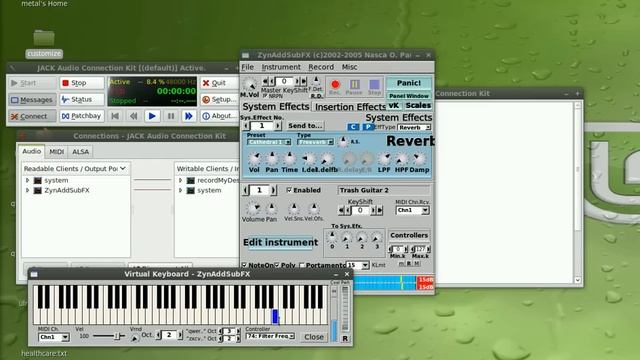This screenshot has height=360, width=640.
Task: Click the F.Det fine detune knob
Action: (316, 80)
